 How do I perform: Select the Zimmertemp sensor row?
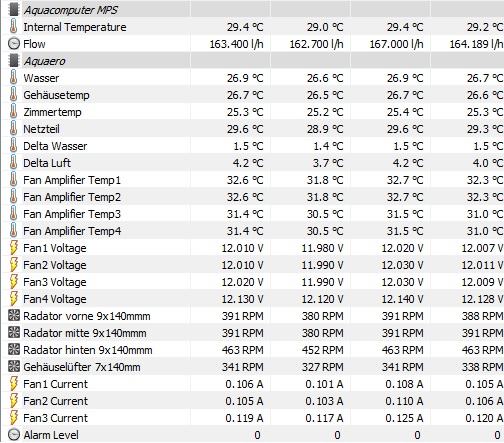[x=253, y=112]
